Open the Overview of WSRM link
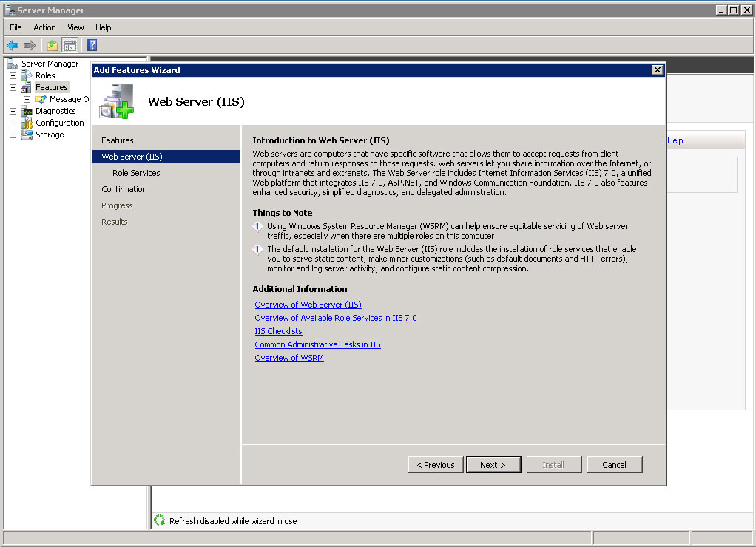This screenshot has width=756, height=547. 289,358
